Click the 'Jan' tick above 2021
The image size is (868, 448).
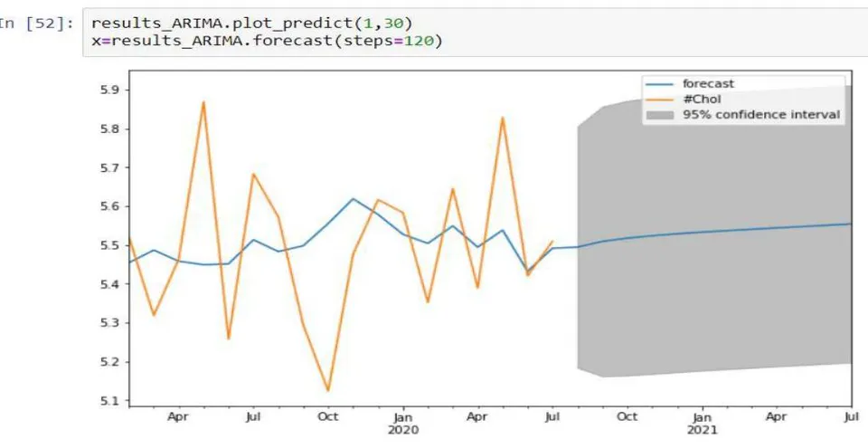pyautogui.click(x=702, y=417)
